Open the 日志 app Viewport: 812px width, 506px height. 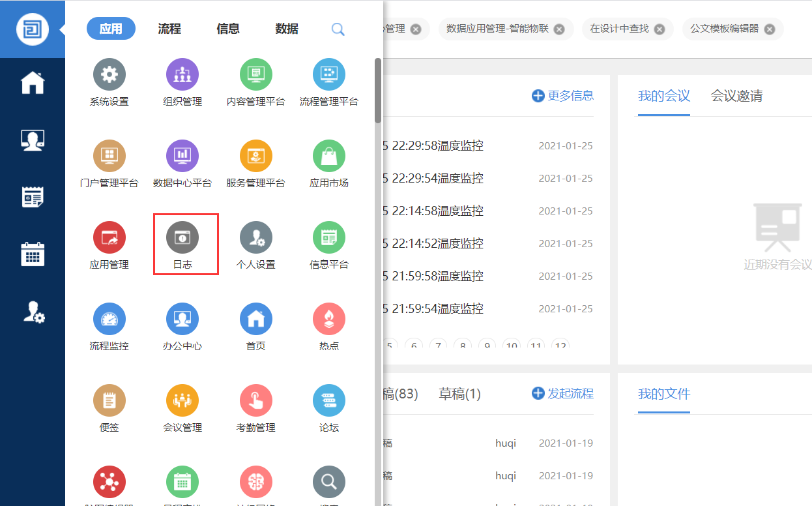click(182, 245)
